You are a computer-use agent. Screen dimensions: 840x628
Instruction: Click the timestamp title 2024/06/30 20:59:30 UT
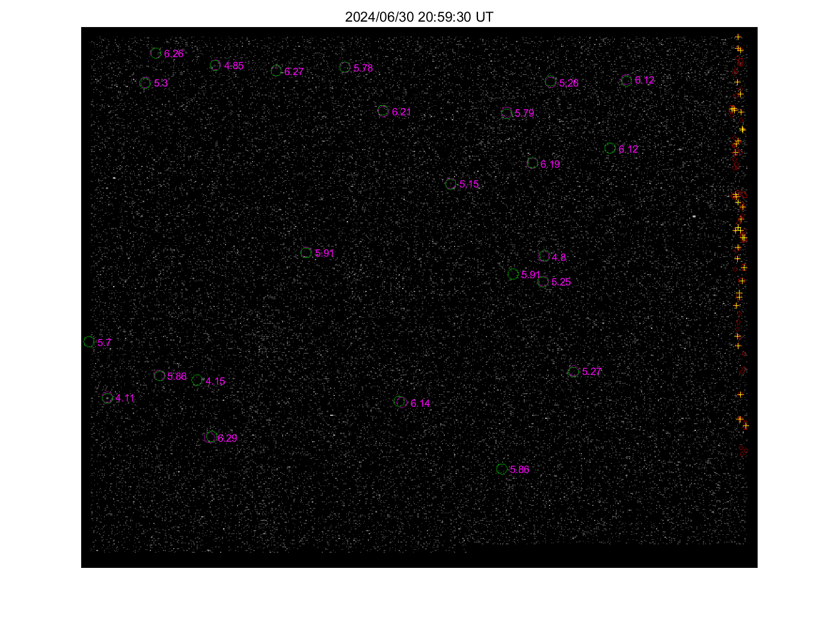coord(419,17)
